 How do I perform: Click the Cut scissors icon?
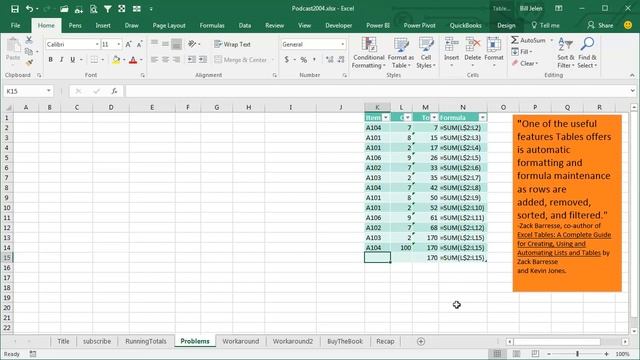(29, 40)
